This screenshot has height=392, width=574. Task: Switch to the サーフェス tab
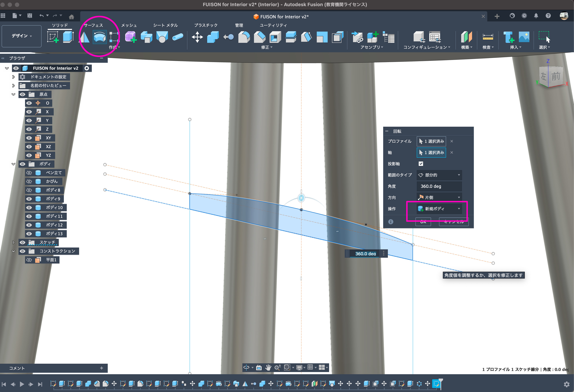[93, 25]
